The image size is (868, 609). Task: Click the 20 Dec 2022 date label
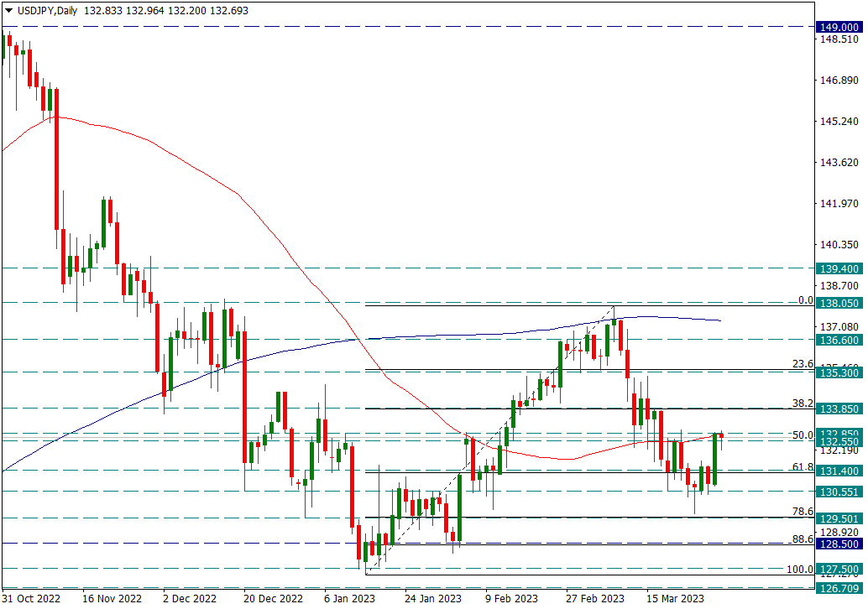(274, 598)
